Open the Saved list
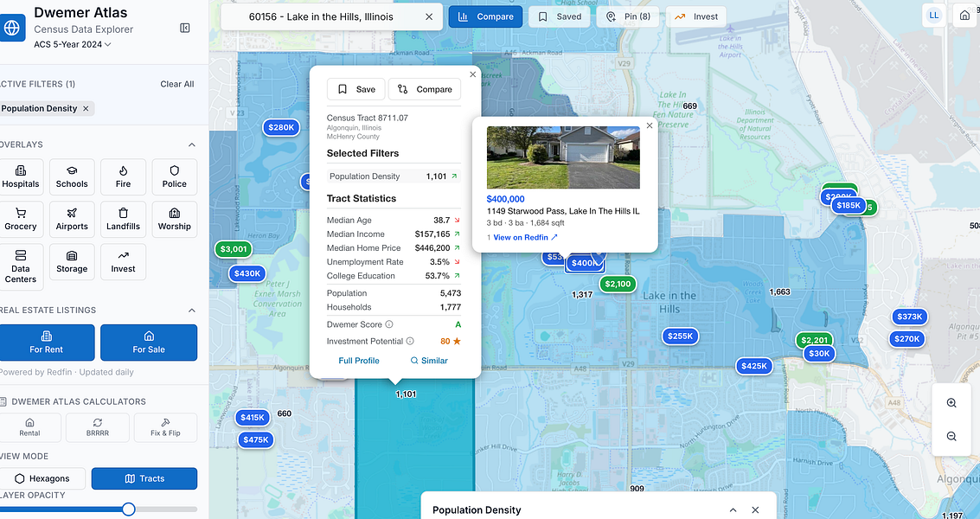 click(x=560, y=17)
